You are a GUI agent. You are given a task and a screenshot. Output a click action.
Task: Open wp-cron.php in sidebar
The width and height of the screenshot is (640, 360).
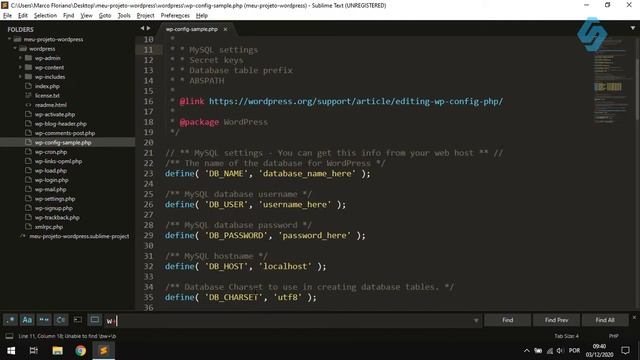[51, 152]
